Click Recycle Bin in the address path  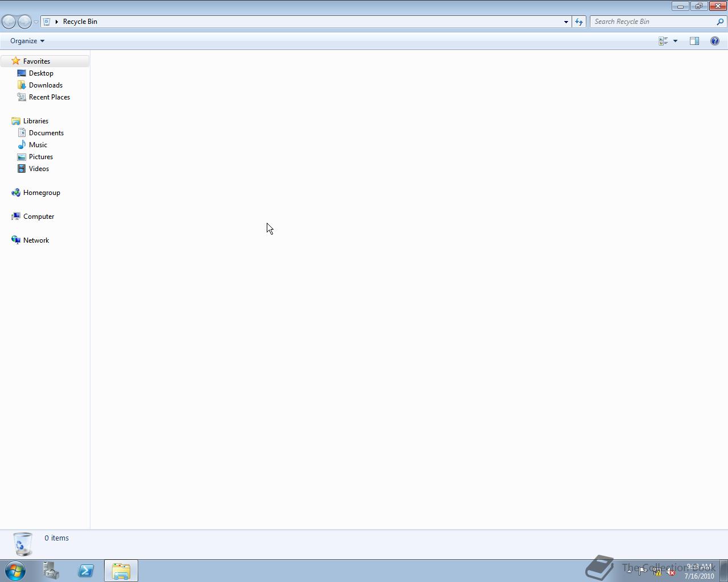[x=80, y=22]
